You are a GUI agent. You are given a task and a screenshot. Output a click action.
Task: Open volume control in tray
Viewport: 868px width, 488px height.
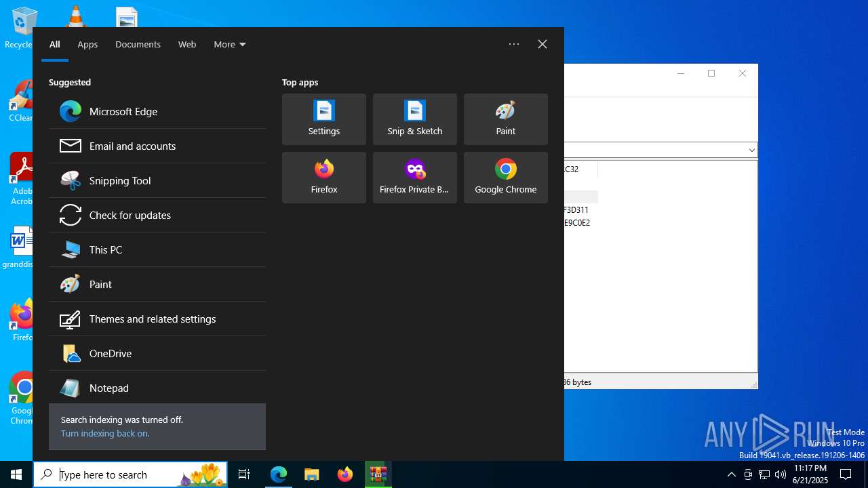click(x=781, y=474)
